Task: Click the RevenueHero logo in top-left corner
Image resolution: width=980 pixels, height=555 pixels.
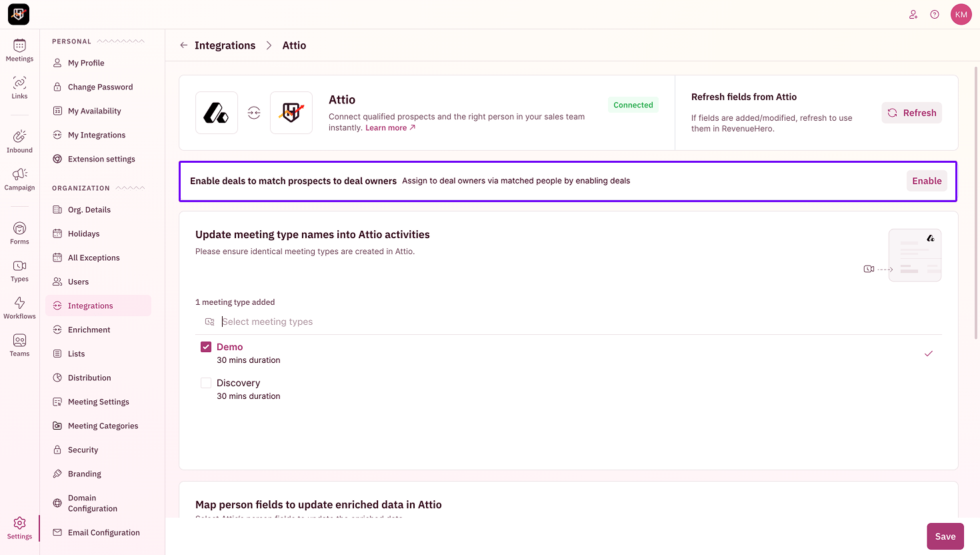Action: click(19, 14)
